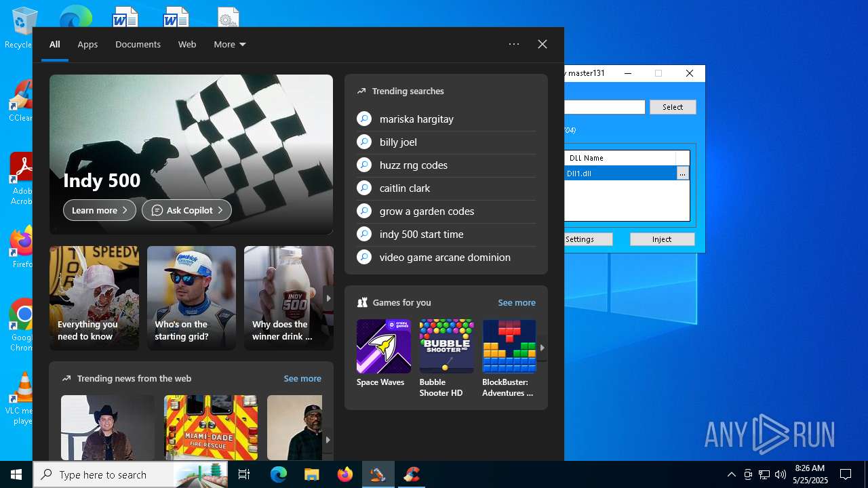868x488 pixels.
Task: Click Select button in injector window
Action: (673, 107)
